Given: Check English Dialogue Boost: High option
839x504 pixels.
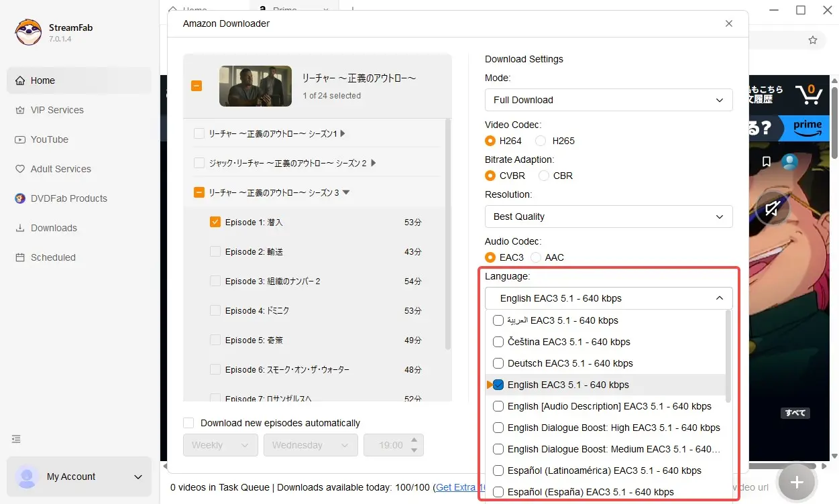Looking at the screenshot, I should click(x=498, y=428).
